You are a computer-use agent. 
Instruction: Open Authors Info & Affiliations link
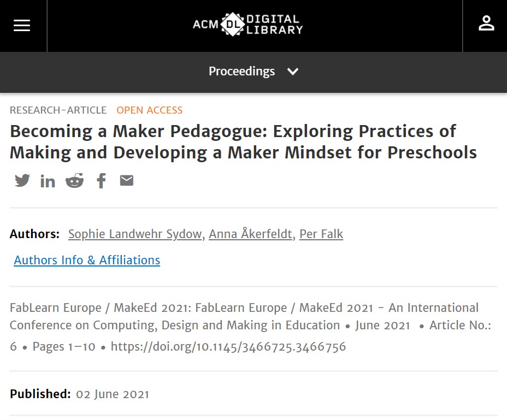(87, 260)
